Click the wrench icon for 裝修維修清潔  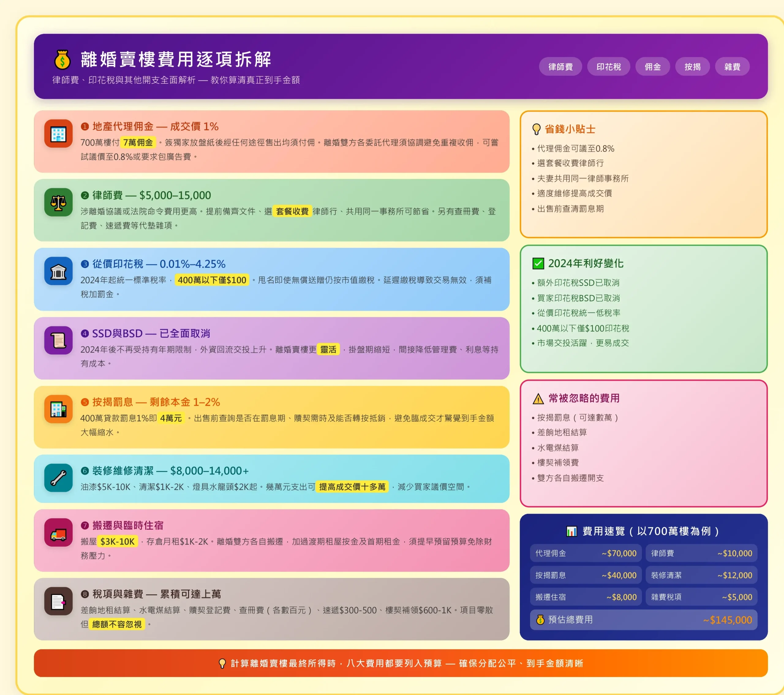pyautogui.click(x=58, y=478)
